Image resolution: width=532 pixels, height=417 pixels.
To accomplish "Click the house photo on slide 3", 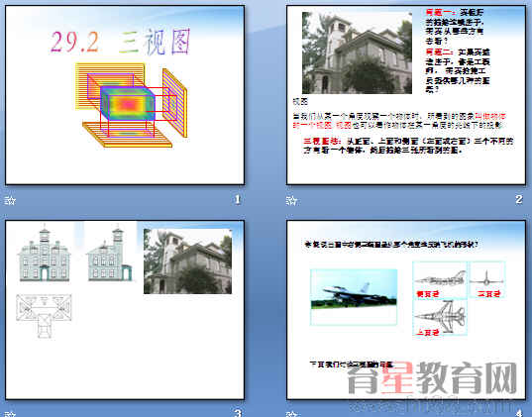I will [x=187, y=261].
